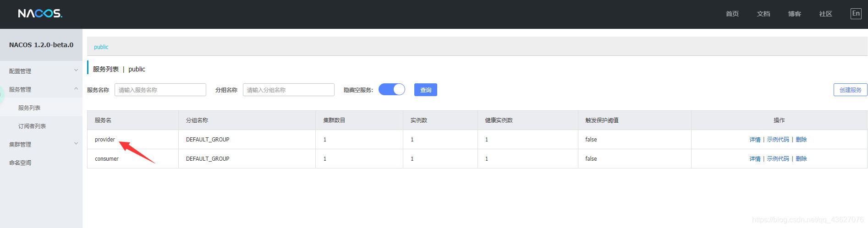868x228 pixels.
Task: Open 服务管理 in the sidebar
Action: (x=20, y=89)
